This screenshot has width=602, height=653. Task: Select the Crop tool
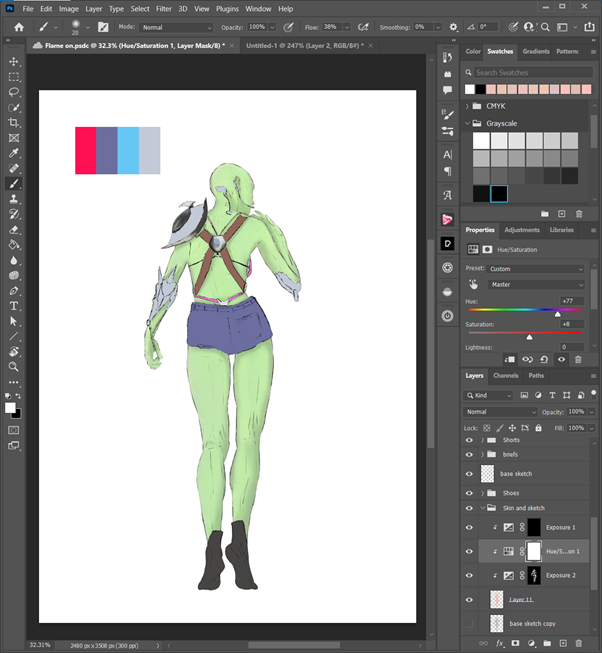coord(14,123)
